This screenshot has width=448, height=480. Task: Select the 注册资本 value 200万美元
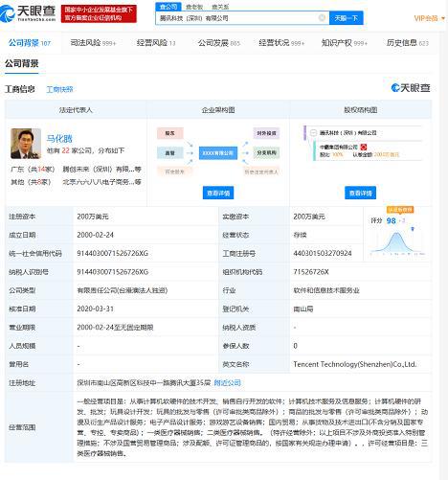pos(93,217)
